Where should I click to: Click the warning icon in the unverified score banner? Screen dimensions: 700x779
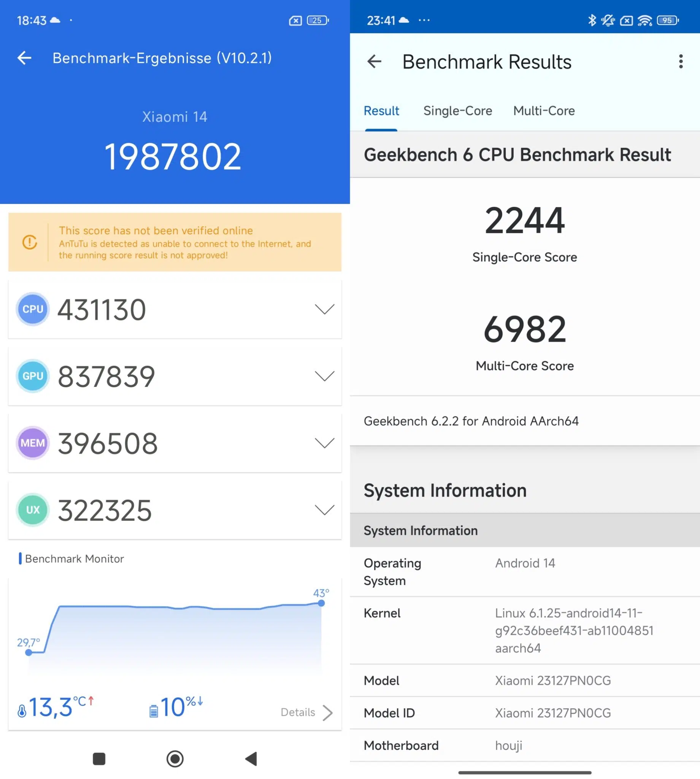[x=29, y=242]
